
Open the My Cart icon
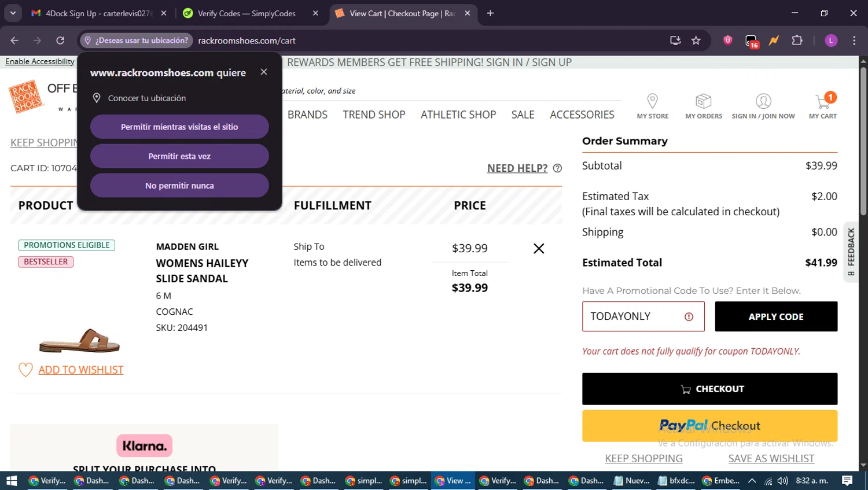click(823, 102)
